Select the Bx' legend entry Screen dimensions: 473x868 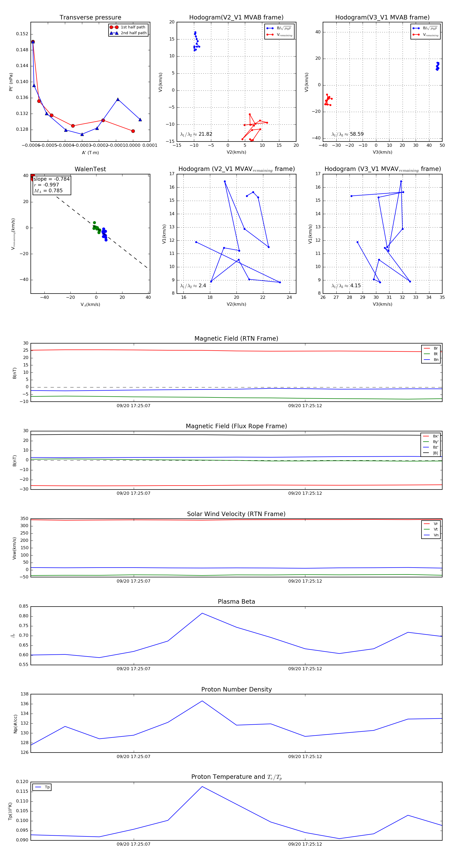tap(431, 436)
